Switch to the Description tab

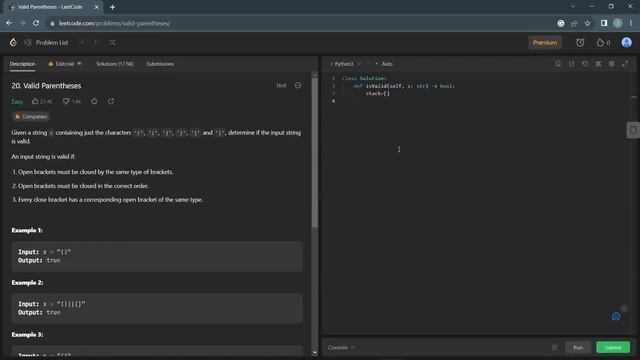pos(22,64)
